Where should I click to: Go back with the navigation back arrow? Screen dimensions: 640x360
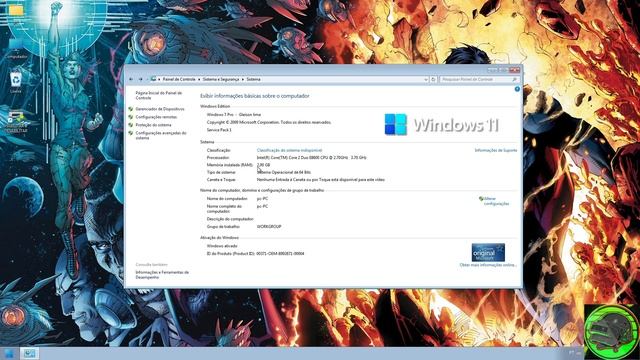(131, 79)
